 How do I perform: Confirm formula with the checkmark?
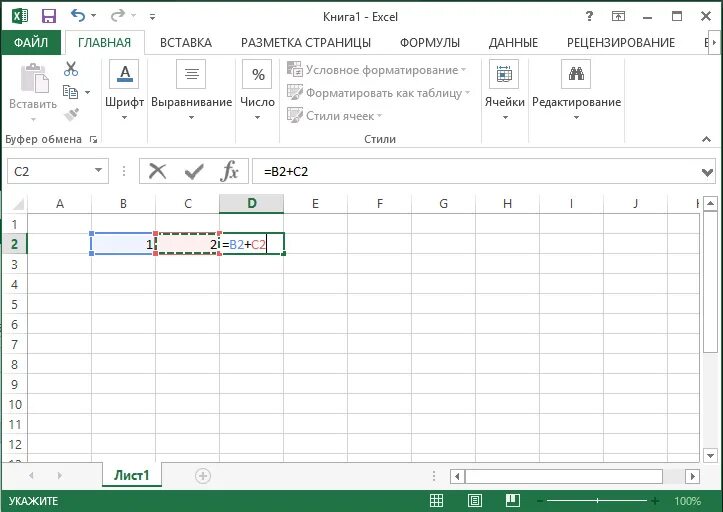(x=194, y=172)
